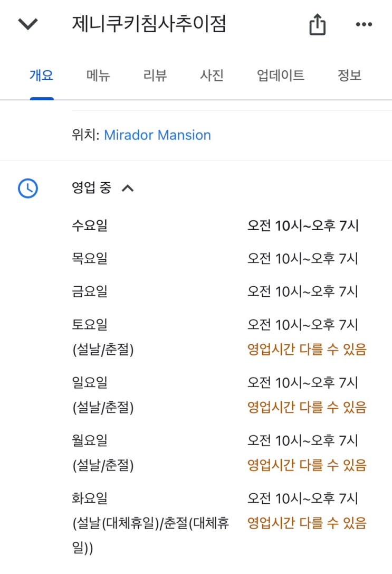Switch to the 개요 tab
The height and width of the screenshot is (574, 392).
click(41, 76)
